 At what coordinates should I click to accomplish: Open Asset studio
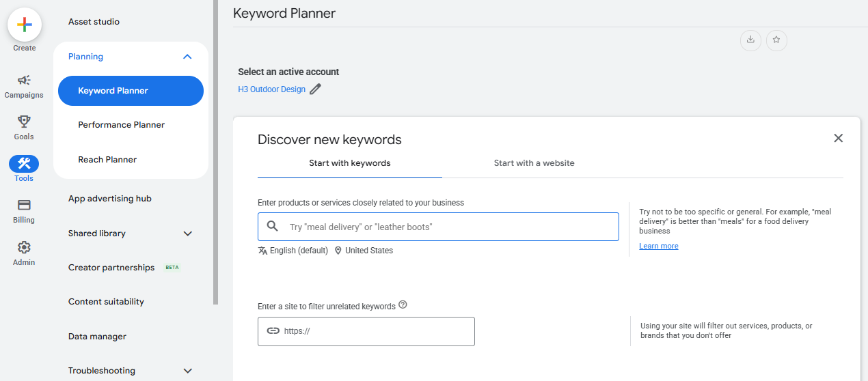click(94, 22)
